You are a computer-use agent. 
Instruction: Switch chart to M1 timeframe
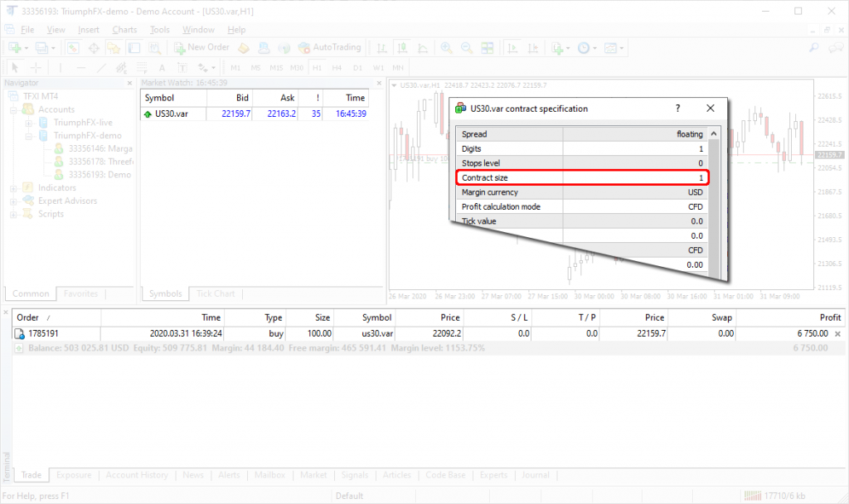[235, 68]
